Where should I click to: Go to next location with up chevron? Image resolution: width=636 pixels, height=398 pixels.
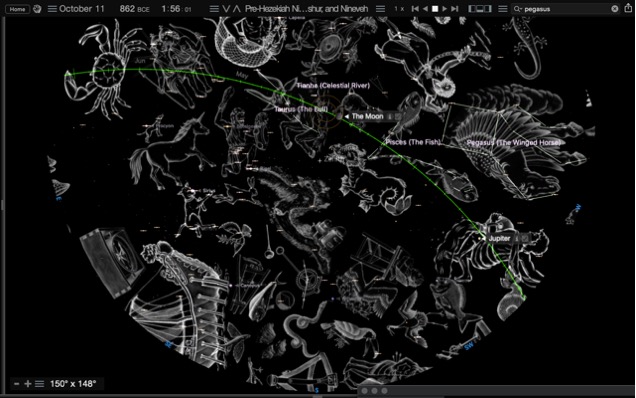pos(237,9)
